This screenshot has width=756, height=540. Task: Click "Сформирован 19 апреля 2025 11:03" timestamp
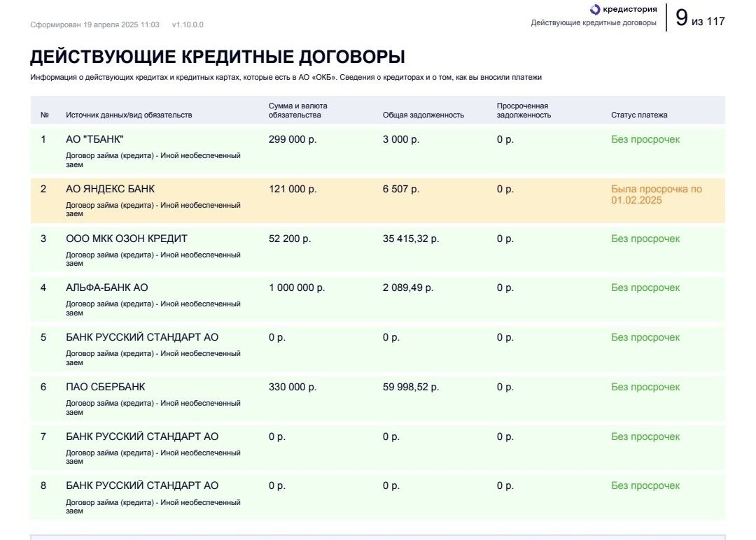pyautogui.click(x=94, y=24)
